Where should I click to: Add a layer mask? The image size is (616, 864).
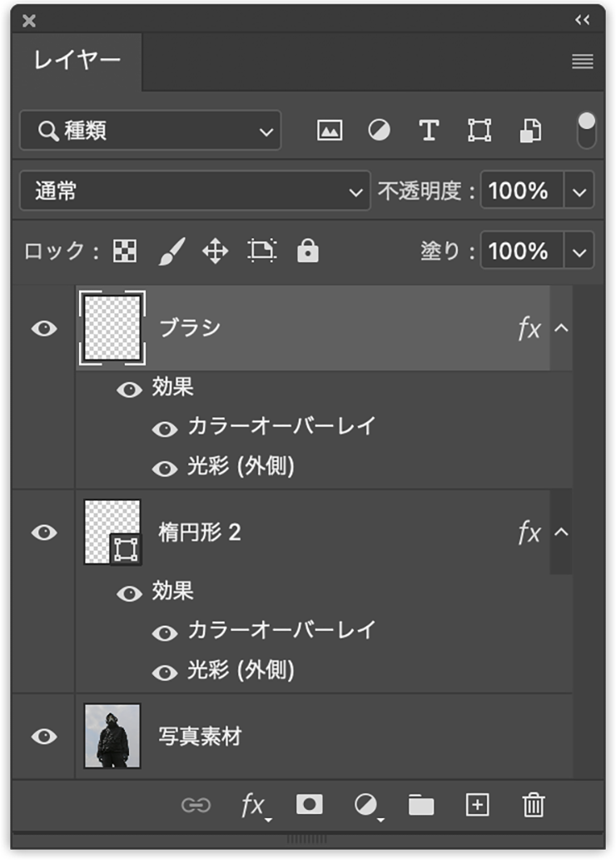(310, 805)
